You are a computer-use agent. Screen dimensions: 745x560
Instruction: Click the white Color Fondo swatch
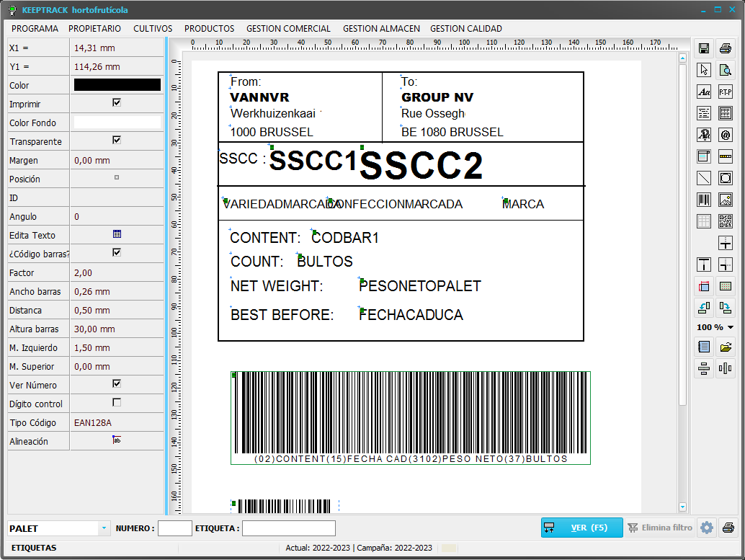117,123
